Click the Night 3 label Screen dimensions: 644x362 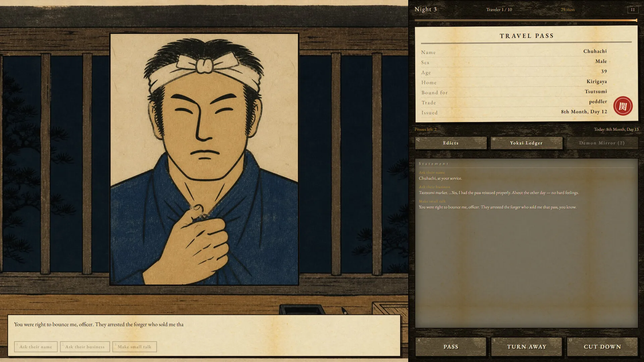(x=426, y=9)
